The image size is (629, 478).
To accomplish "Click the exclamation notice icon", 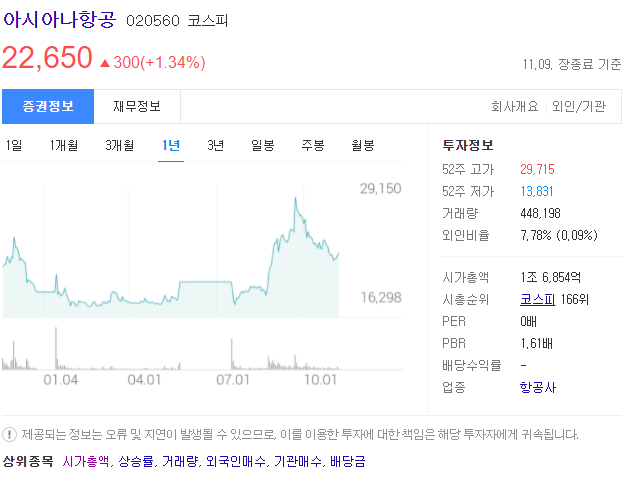I will point(9,434).
